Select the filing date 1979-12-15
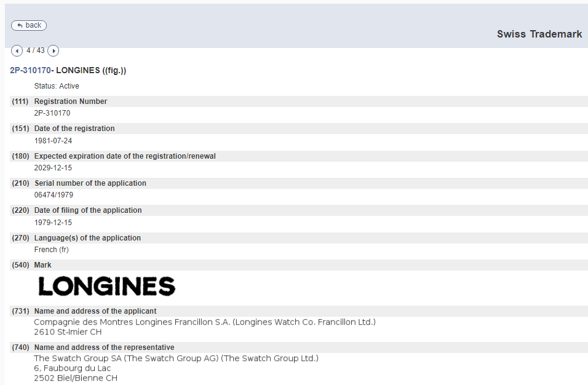 (x=53, y=222)
